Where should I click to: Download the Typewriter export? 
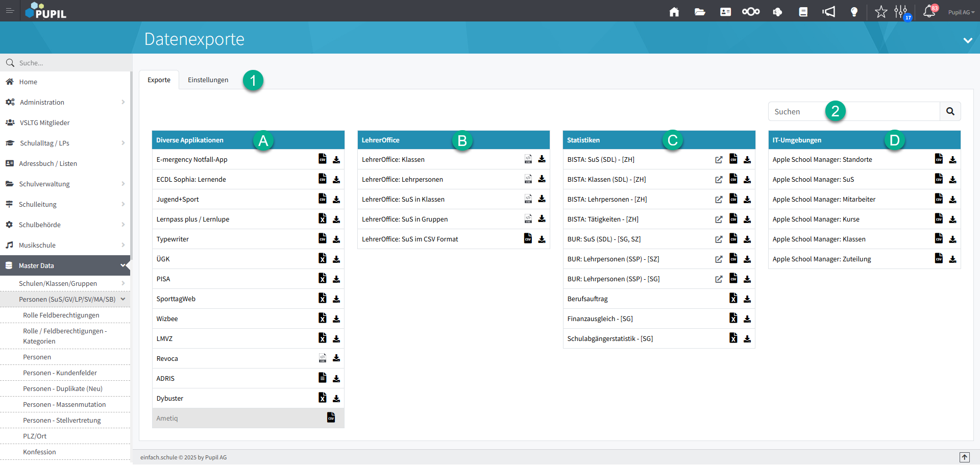coord(336,239)
